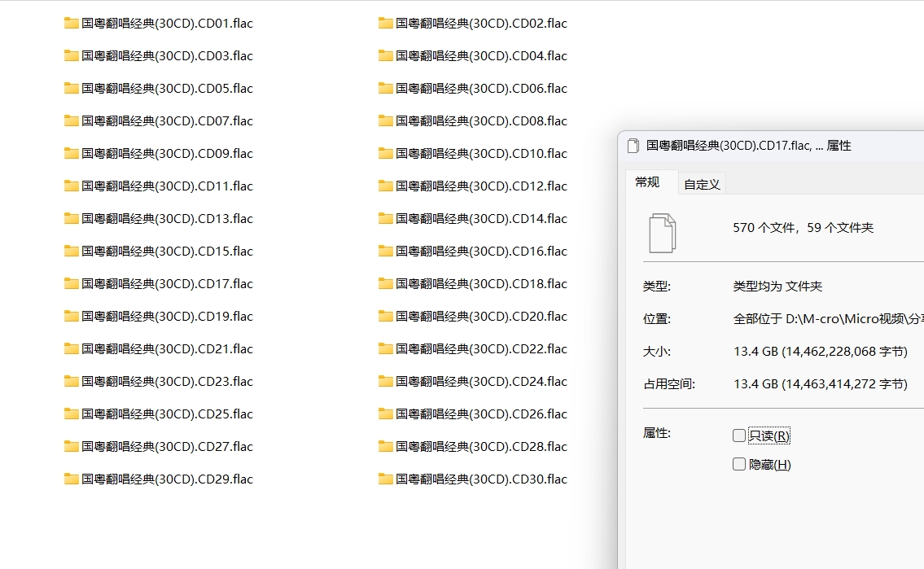Click the 占用空间: label
The width and height of the screenshot is (924, 569).
click(x=669, y=384)
